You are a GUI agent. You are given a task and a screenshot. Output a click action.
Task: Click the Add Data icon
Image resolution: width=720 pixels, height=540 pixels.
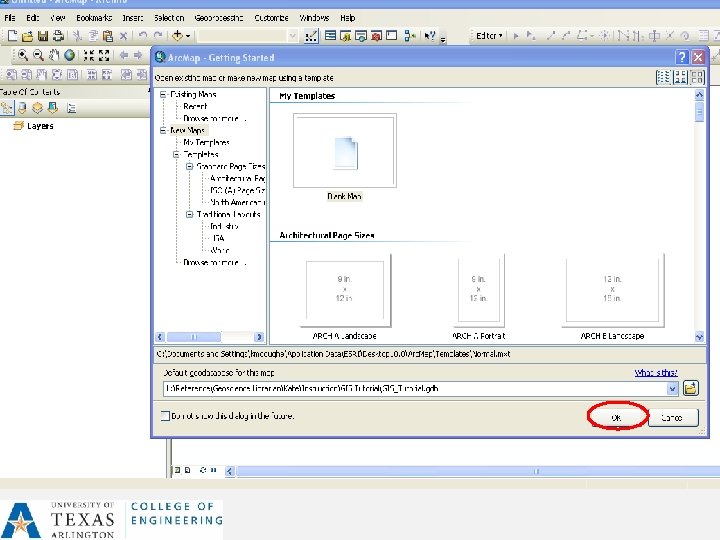(177, 35)
